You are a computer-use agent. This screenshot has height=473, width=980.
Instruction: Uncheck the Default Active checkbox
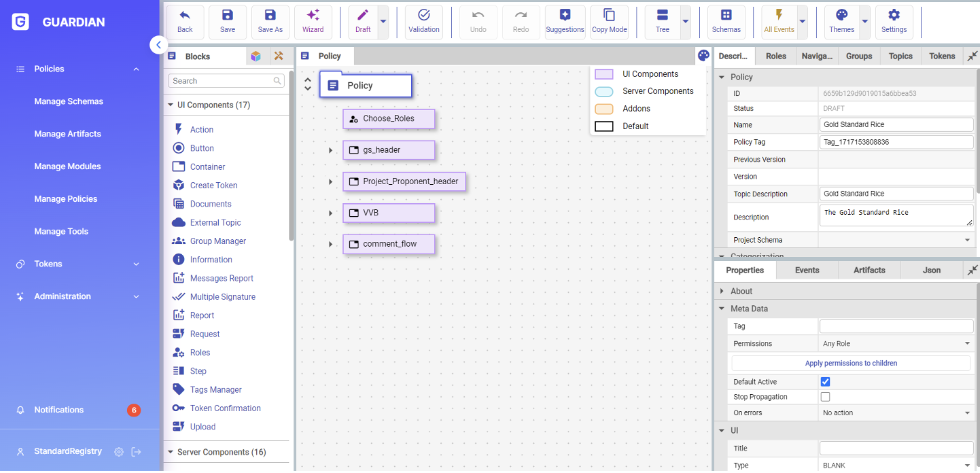[x=825, y=382]
